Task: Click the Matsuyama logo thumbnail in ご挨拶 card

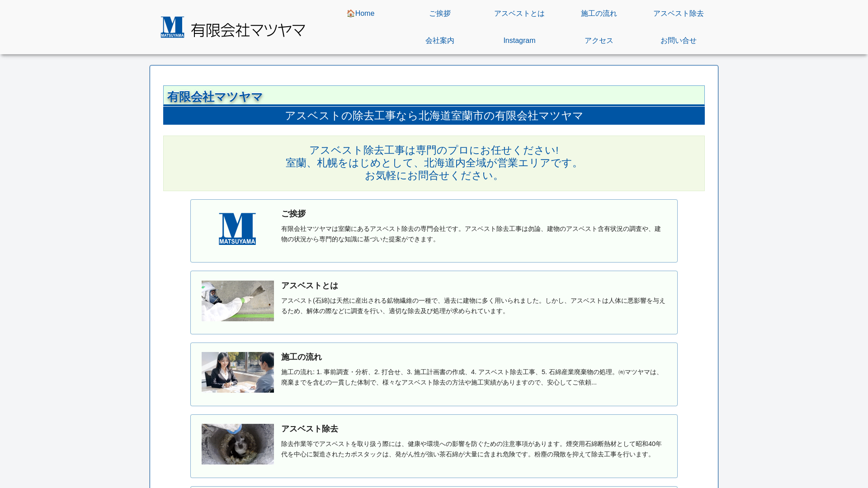Action: (x=238, y=229)
